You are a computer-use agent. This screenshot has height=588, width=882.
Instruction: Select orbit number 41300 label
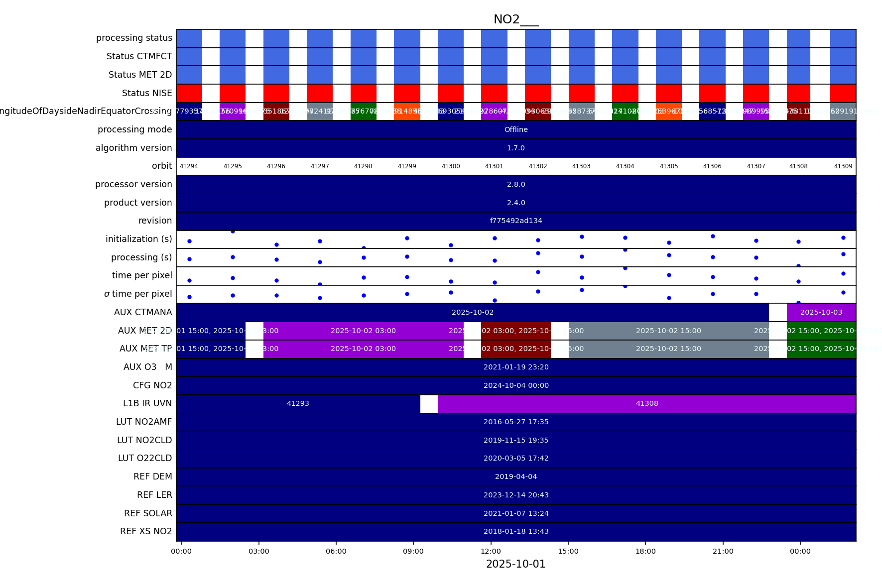click(450, 166)
